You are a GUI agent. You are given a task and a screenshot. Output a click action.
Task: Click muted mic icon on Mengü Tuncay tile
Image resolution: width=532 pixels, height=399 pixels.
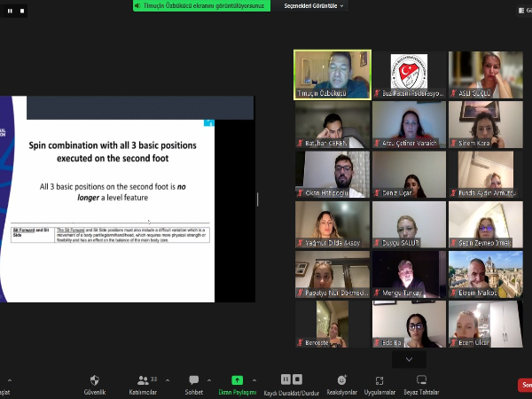(377, 293)
